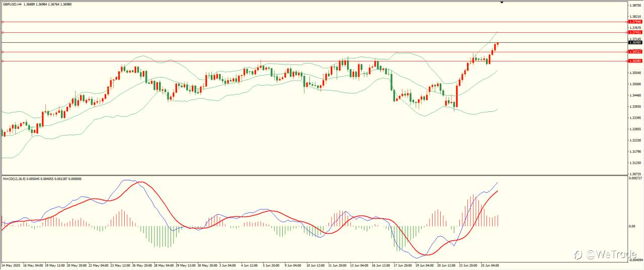The image size is (644, 270).
Task: Click the MACD scale value 0.005727
Action: 635,178
